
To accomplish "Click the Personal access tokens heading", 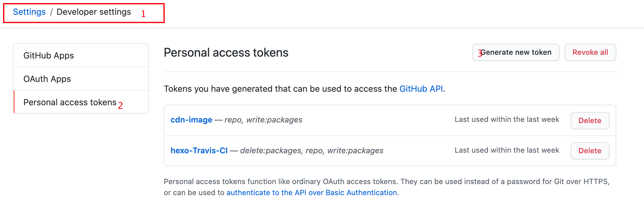I will (226, 53).
